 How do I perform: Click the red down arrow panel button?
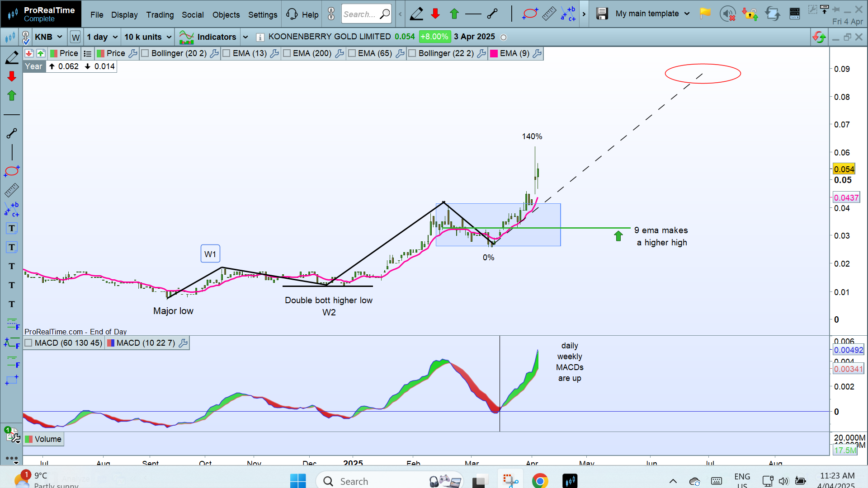coord(29,53)
